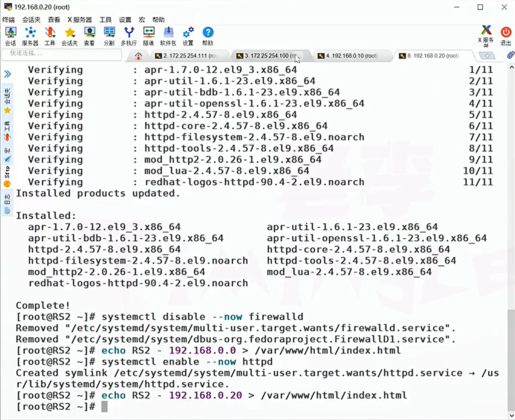The width and height of the screenshot is (515, 420).
Task: Click 'echo RS2 - 192.168.0.0' command line
Action: tap(251, 351)
